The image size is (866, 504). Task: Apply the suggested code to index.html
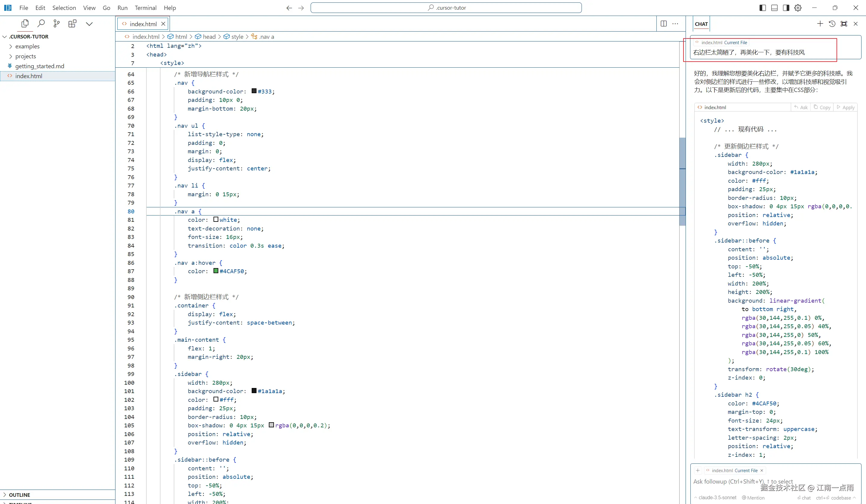pyautogui.click(x=846, y=107)
